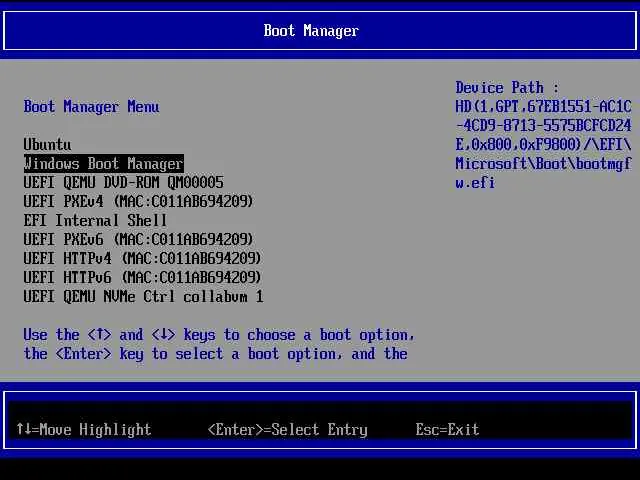Image resolution: width=640 pixels, height=480 pixels.
Task: Click the help line about choosing a boot option
Action: pyautogui.click(x=219, y=335)
